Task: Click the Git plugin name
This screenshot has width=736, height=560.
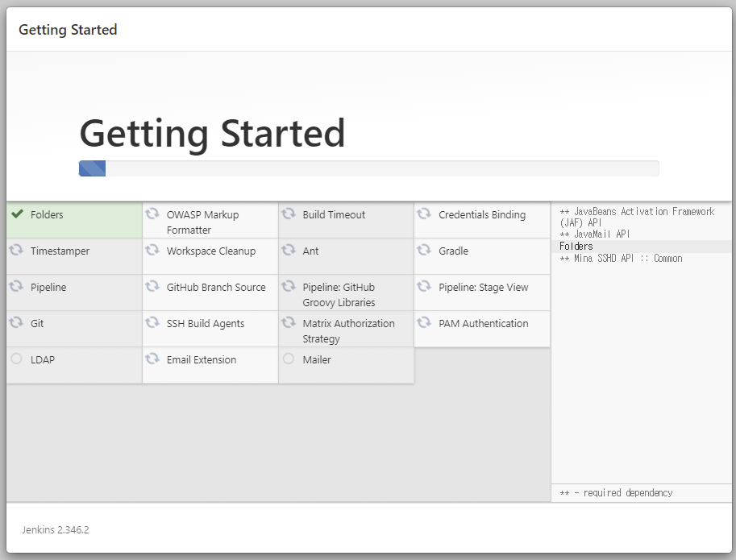Action: 37,324
